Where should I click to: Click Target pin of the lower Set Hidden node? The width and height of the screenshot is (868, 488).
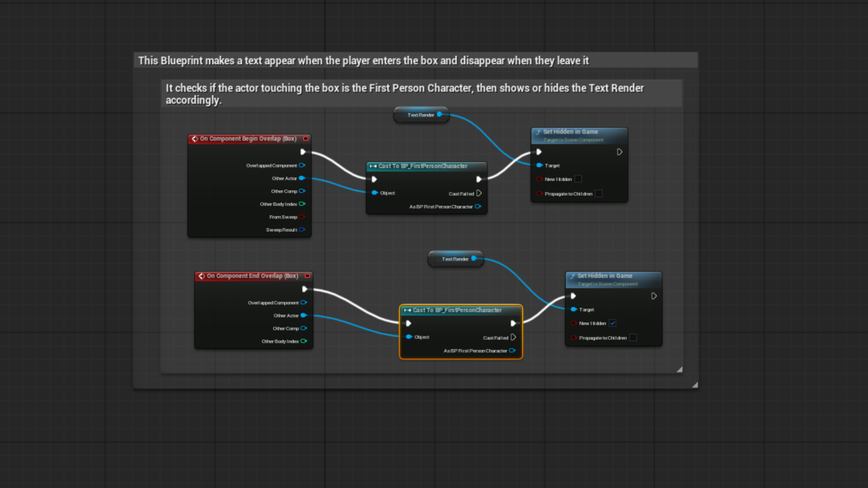(573, 310)
